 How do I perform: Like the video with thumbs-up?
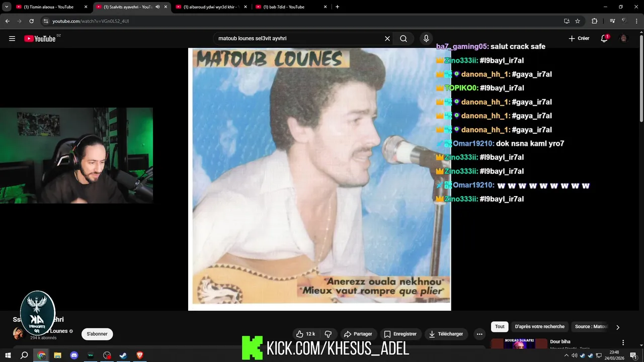[x=306, y=334]
